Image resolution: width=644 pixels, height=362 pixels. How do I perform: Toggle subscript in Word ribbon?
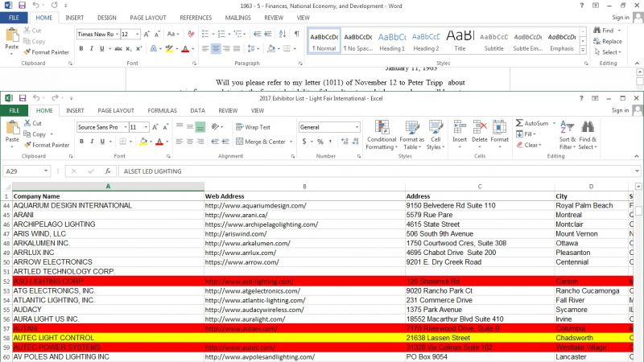[x=129, y=48]
